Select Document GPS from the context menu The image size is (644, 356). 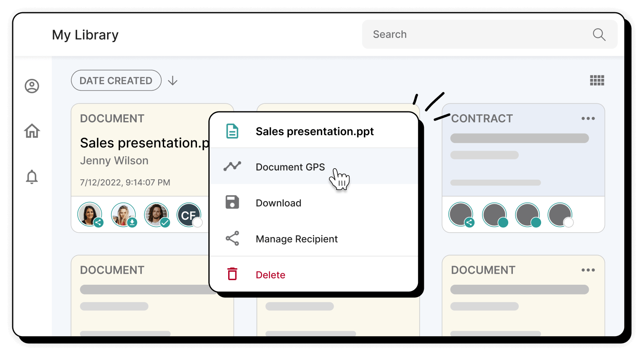[x=290, y=167]
